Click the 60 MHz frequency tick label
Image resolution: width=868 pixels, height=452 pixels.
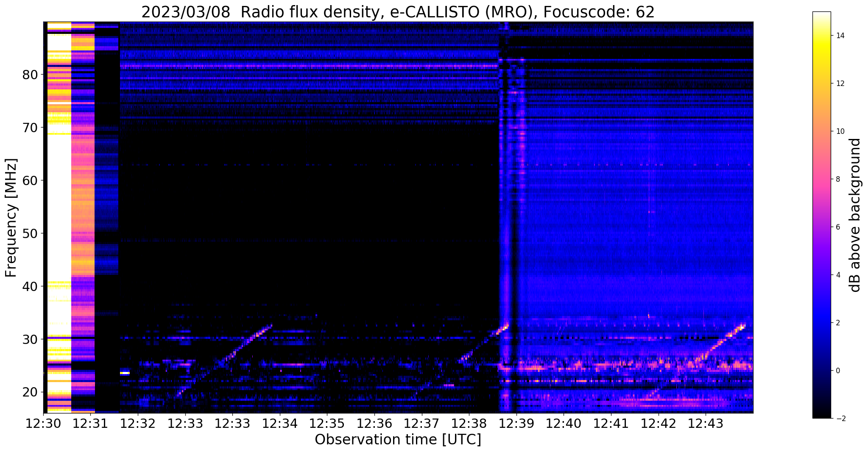[30, 180]
